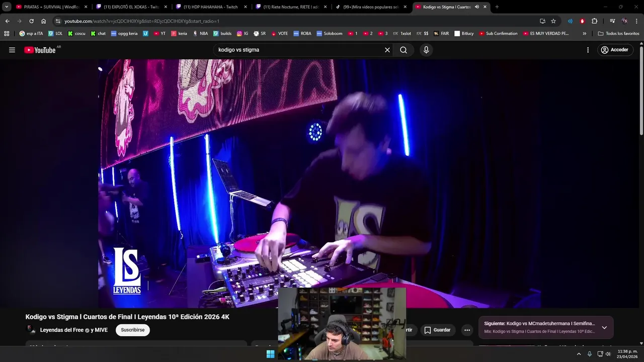Open the ROBA bookmark
The image size is (644, 362).
302,34
